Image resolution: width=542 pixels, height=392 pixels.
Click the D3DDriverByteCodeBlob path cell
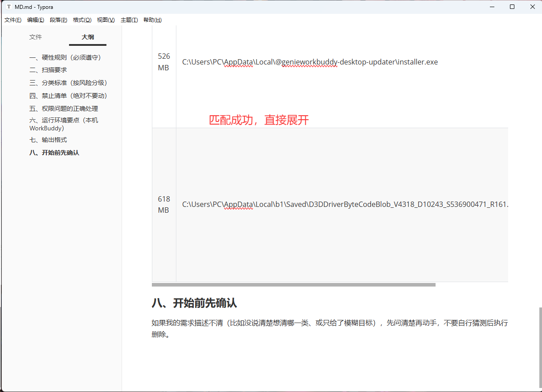click(x=342, y=205)
